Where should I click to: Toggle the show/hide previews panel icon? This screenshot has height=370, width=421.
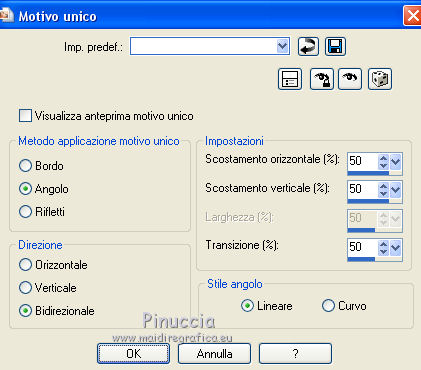pos(290,79)
